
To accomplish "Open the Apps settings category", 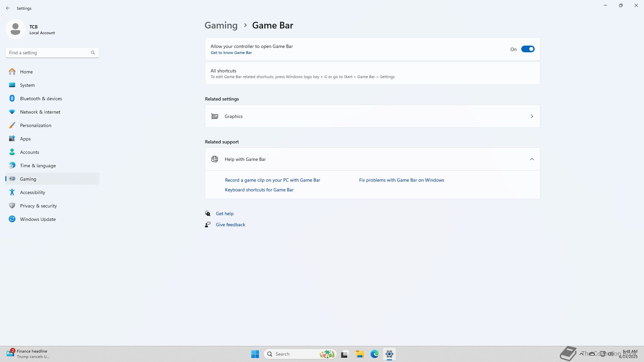I will tap(25, 139).
